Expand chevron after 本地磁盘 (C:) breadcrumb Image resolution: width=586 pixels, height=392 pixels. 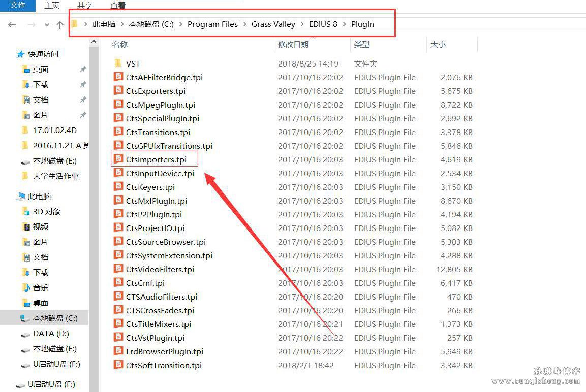point(181,24)
